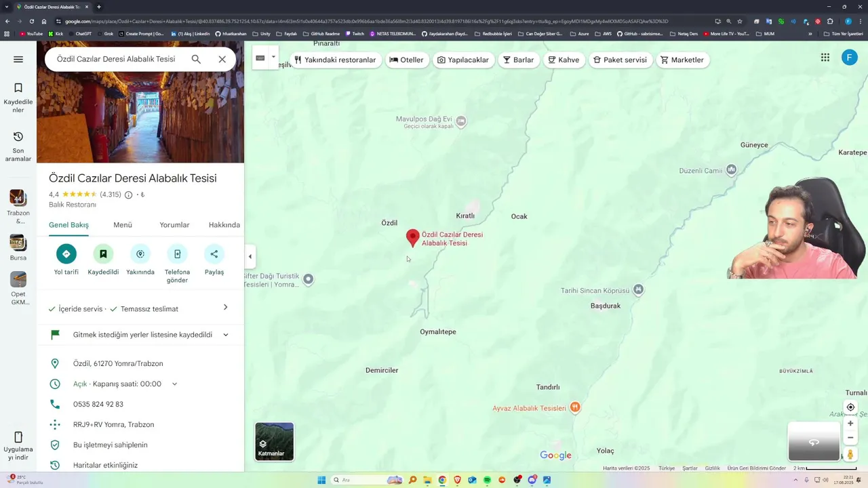868x488 pixels.
Task: Click the my location button
Action: [x=850, y=407]
